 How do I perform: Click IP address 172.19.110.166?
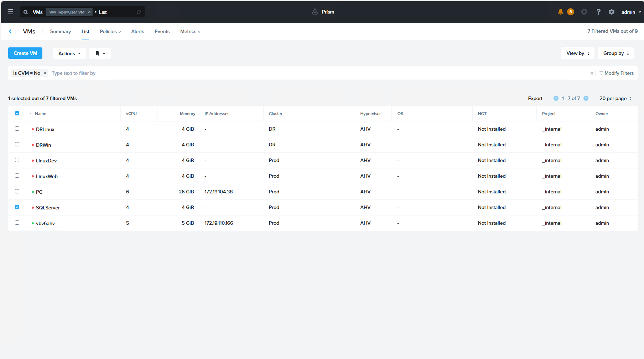(219, 223)
